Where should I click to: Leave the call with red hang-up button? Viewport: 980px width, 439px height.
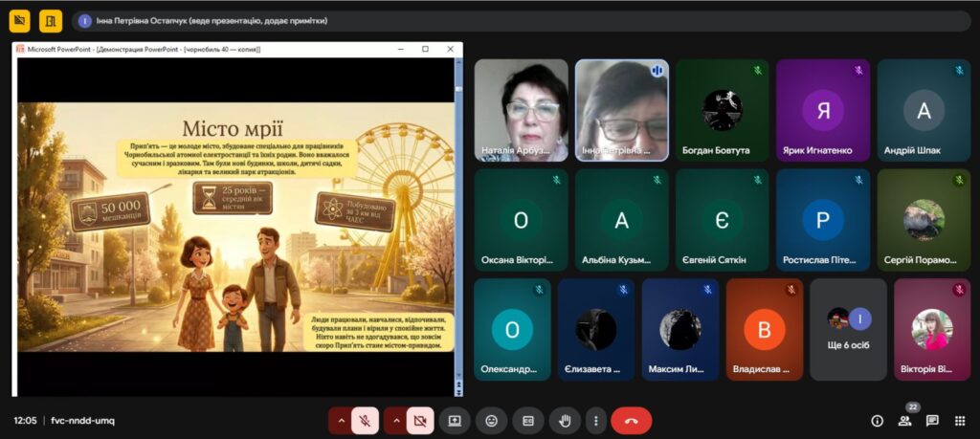631,420
